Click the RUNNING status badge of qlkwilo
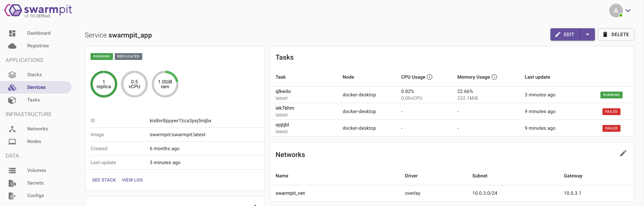644x206 pixels. pos(611,95)
